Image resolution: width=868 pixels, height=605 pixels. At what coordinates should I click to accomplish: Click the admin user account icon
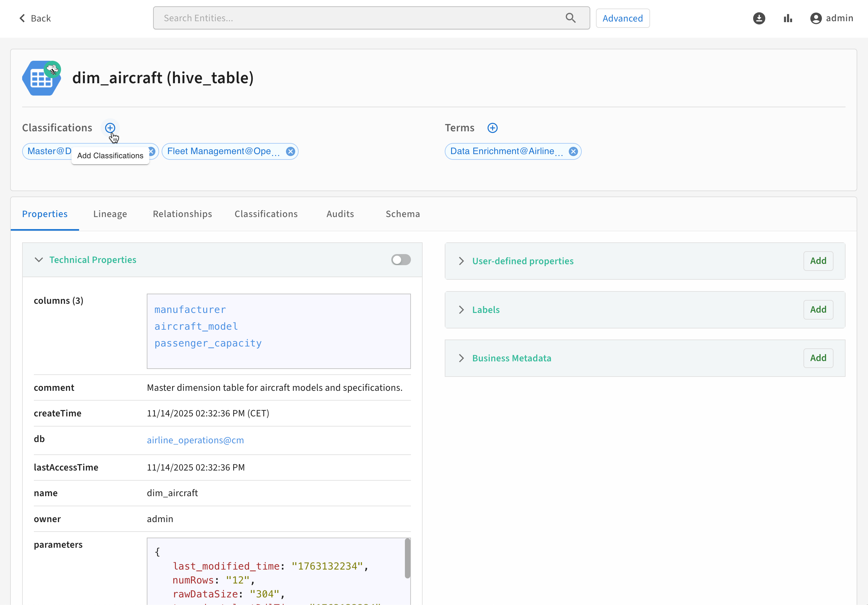[816, 18]
